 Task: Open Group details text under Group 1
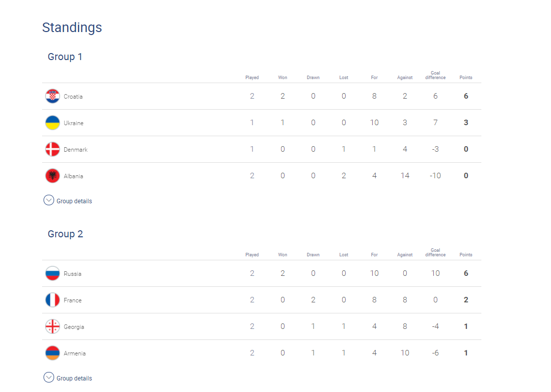coord(74,201)
